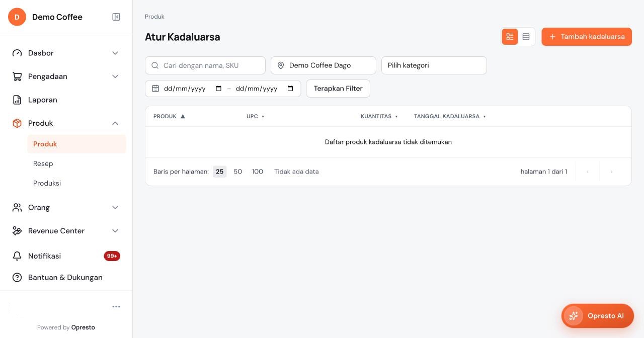Click the Pengadaan menu label
The image size is (644, 338).
48,76
